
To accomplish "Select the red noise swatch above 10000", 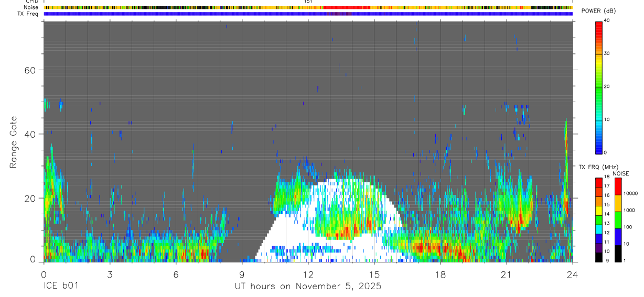I will point(618,186).
